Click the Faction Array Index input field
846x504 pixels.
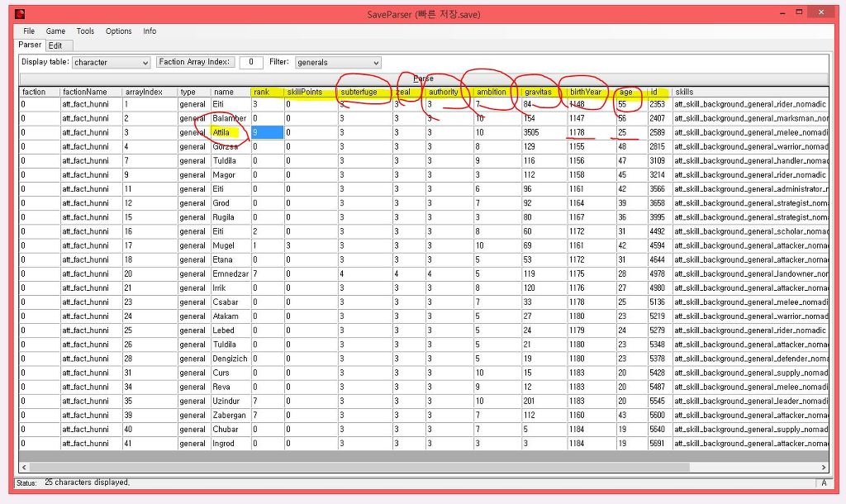coord(251,62)
